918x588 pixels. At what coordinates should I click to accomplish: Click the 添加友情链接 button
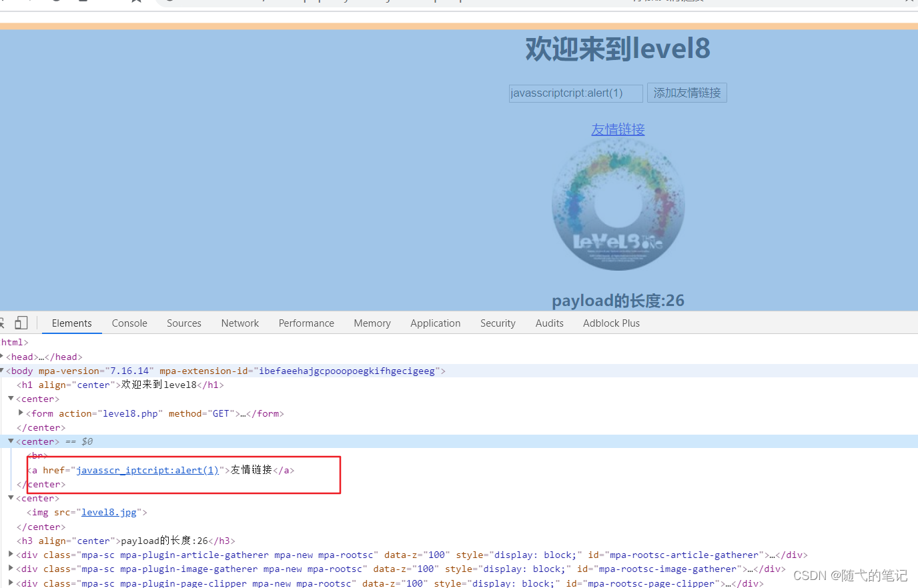pos(686,93)
